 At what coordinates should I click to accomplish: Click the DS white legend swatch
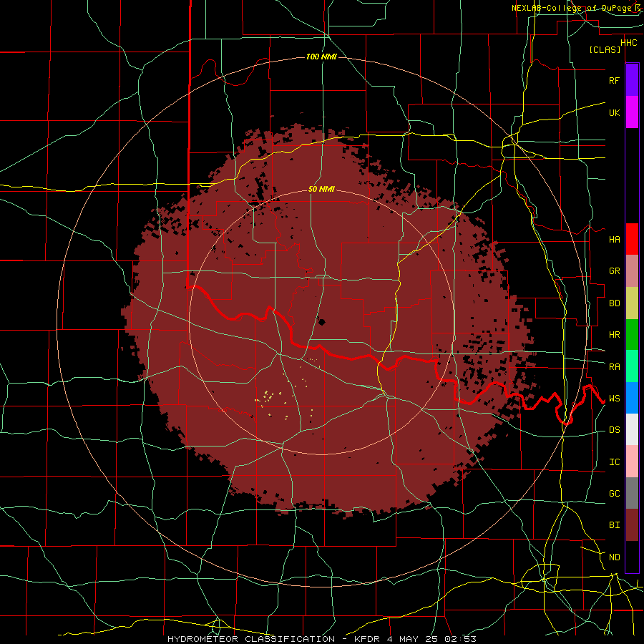(632, 429)
